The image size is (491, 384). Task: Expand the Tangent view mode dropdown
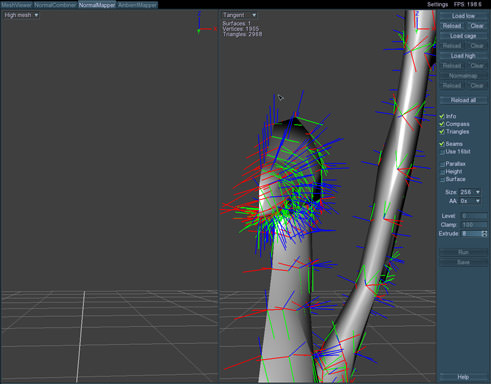pyautogui.click(x=254, y=15)
